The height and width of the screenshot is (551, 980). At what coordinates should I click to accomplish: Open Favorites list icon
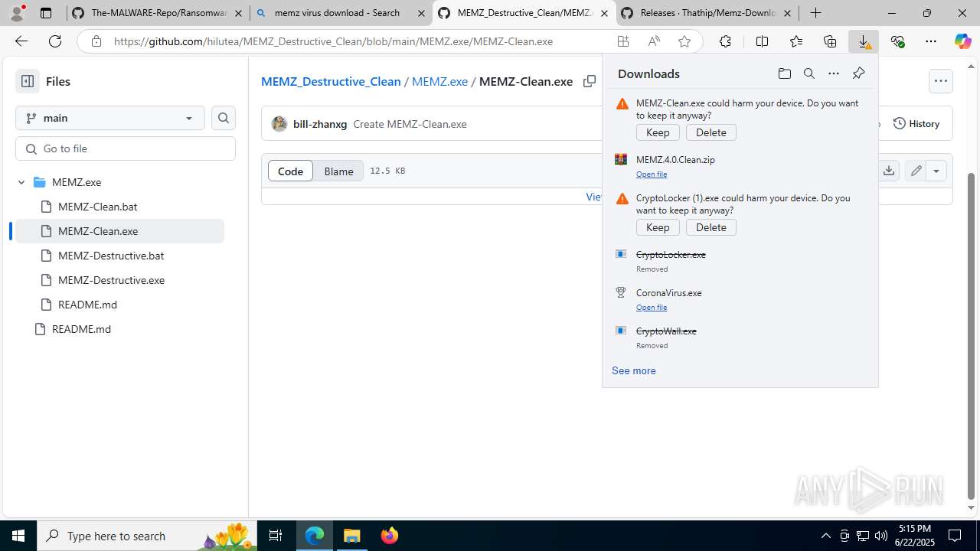click(x=796, y=41)
